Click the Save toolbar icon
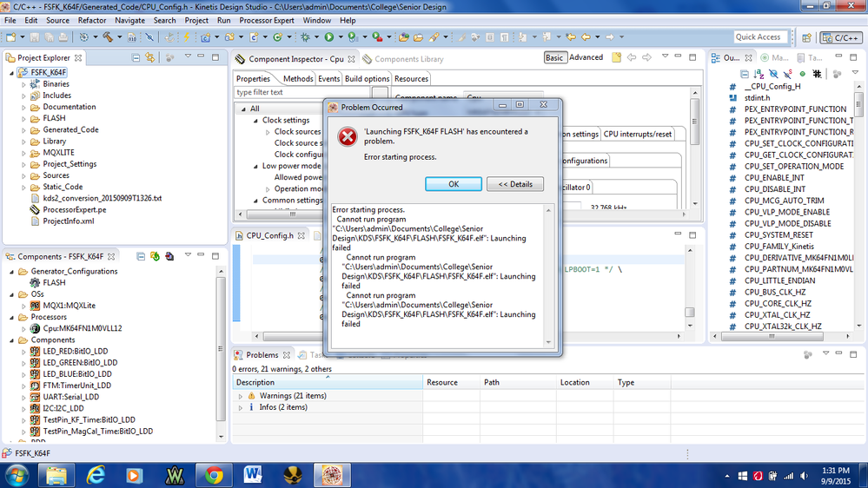This screenshot has height=488, width=868. pos(35,37)
